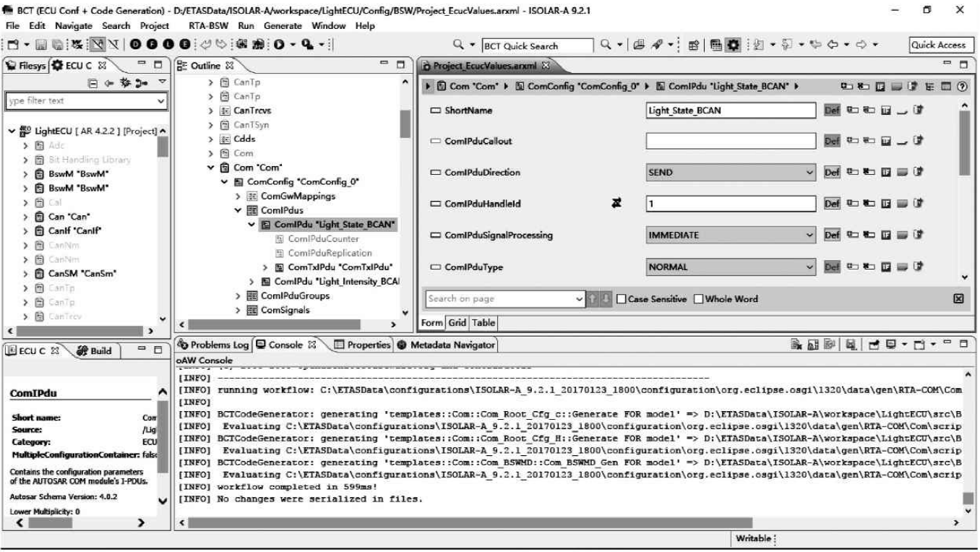This screenshot has width=980, height=552.
Task: Click the ShortName input field
Action: coord(731,111)
